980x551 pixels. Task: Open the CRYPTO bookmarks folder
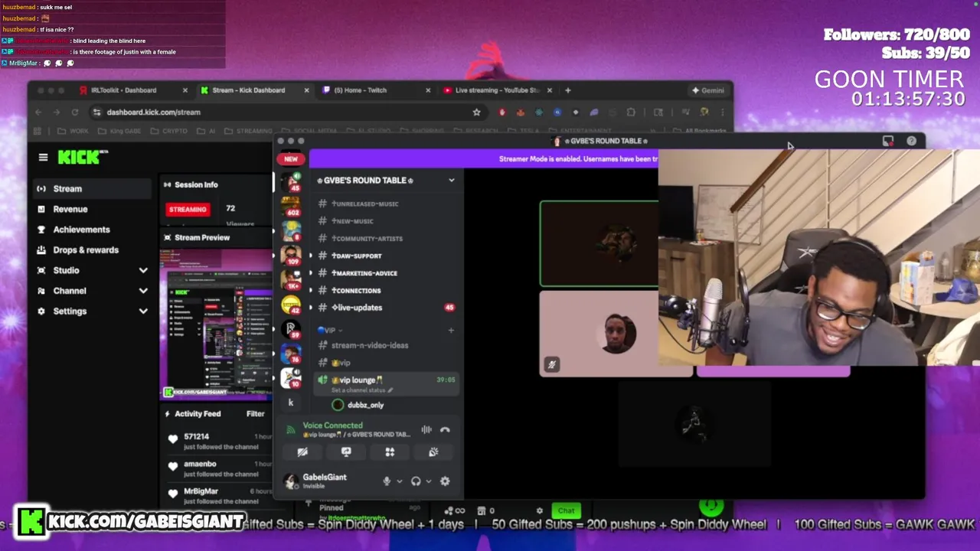(x=170, y=131)
